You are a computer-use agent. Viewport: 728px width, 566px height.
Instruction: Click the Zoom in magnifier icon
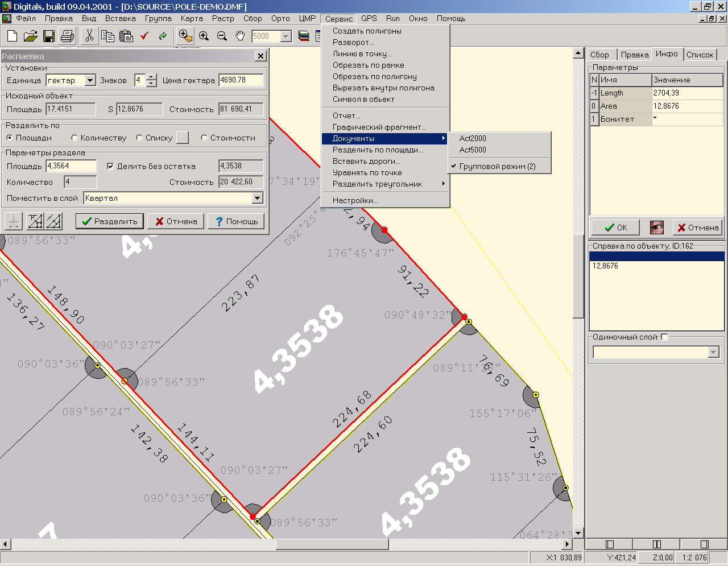(x=204, y=36)
